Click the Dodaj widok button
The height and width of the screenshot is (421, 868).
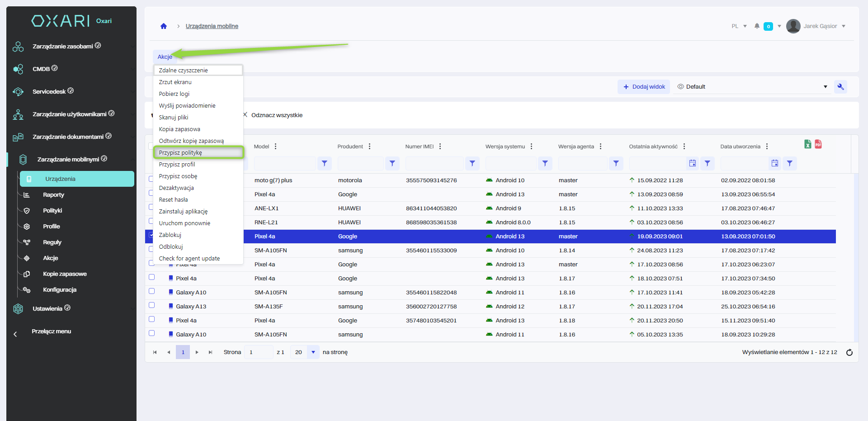click(x=644, y=87)
